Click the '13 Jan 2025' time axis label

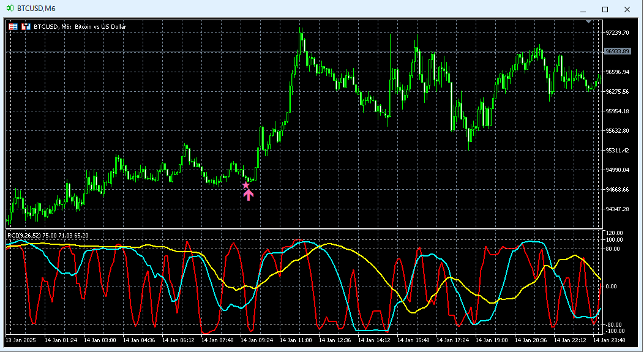click(x=21, y=340)
